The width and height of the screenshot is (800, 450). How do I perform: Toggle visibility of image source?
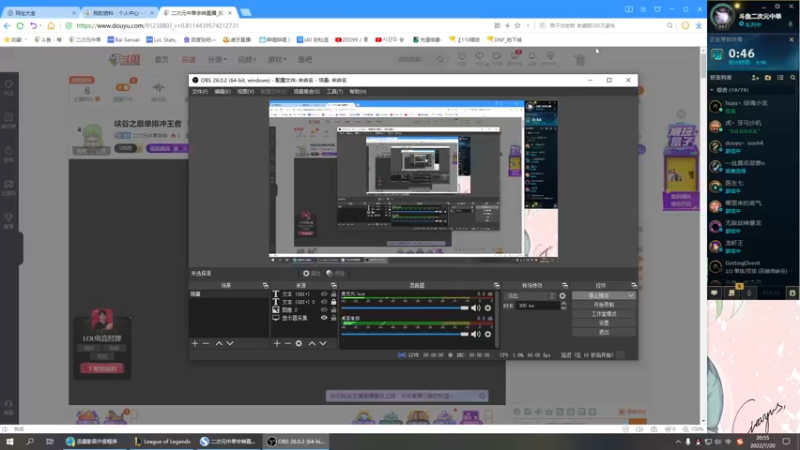point(324,310)
